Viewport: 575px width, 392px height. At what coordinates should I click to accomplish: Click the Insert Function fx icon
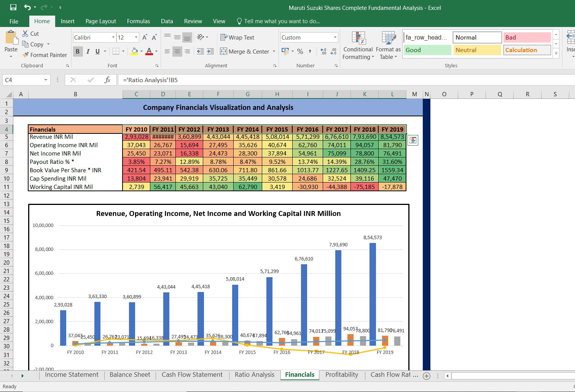[108, 80]
